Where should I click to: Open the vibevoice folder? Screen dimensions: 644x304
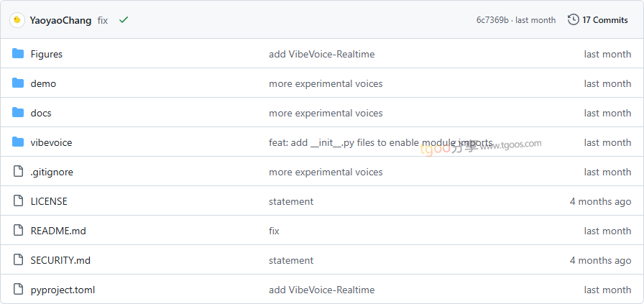coord(51,142)
